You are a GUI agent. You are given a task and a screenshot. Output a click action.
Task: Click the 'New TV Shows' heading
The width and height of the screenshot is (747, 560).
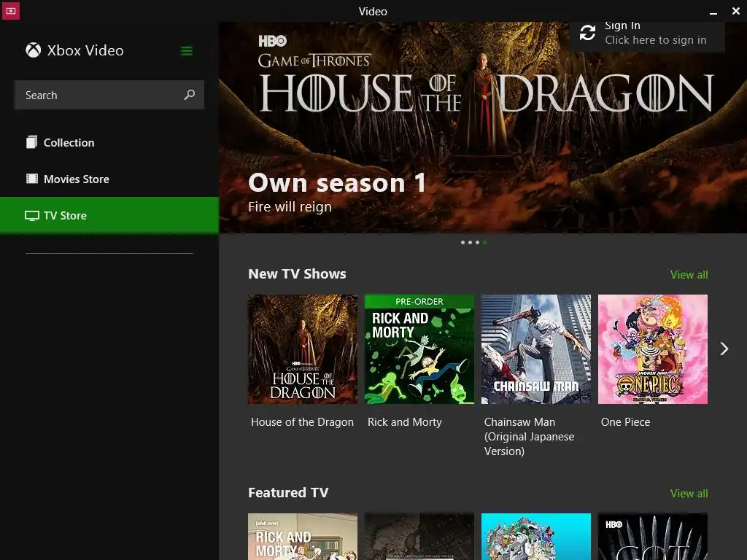click(297, 274)
